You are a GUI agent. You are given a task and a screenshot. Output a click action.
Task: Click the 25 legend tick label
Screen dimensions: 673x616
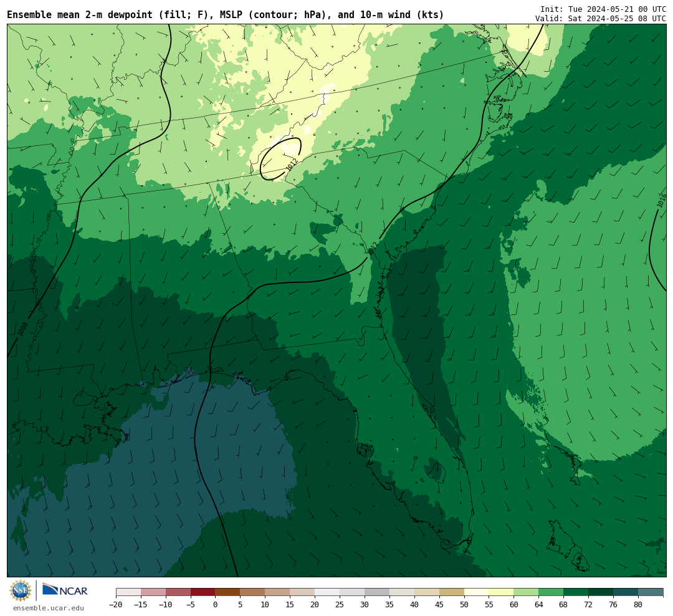click(x=340, y=605)
